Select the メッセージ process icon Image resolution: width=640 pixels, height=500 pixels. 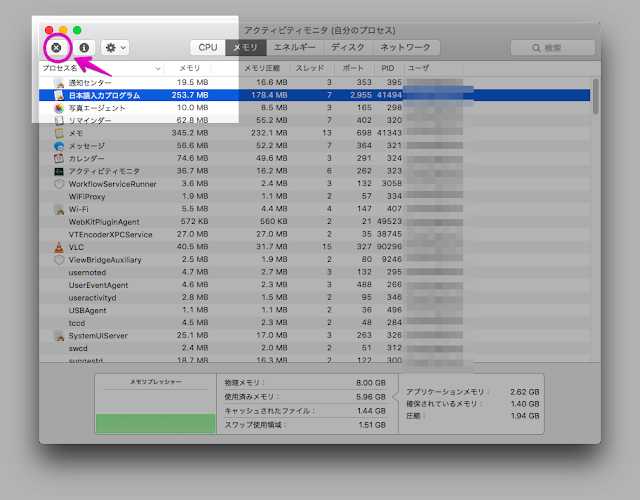click(x=59, y=146)
